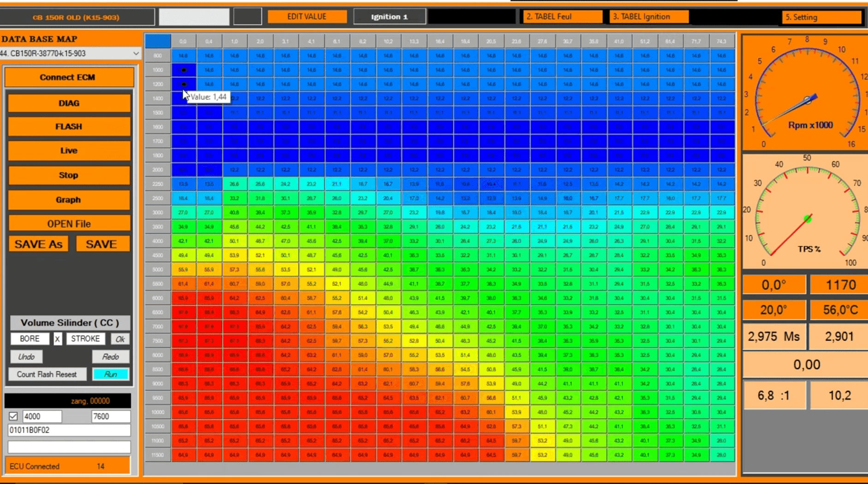This screenshot has height=484, width=868.
Task: Select the 1000 rpm row header
Action: (x=158, y=70)
